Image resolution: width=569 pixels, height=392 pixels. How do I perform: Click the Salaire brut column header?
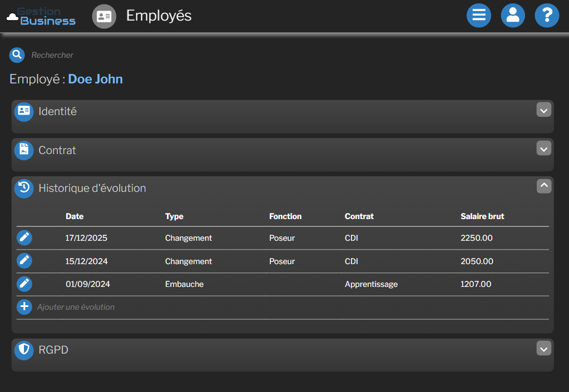coord(482,216)
